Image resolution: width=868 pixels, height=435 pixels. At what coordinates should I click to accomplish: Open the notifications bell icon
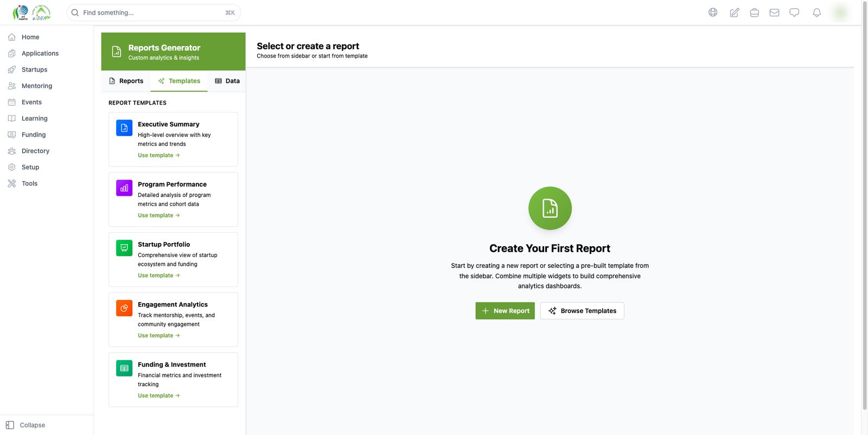click(x=816, y=12)
